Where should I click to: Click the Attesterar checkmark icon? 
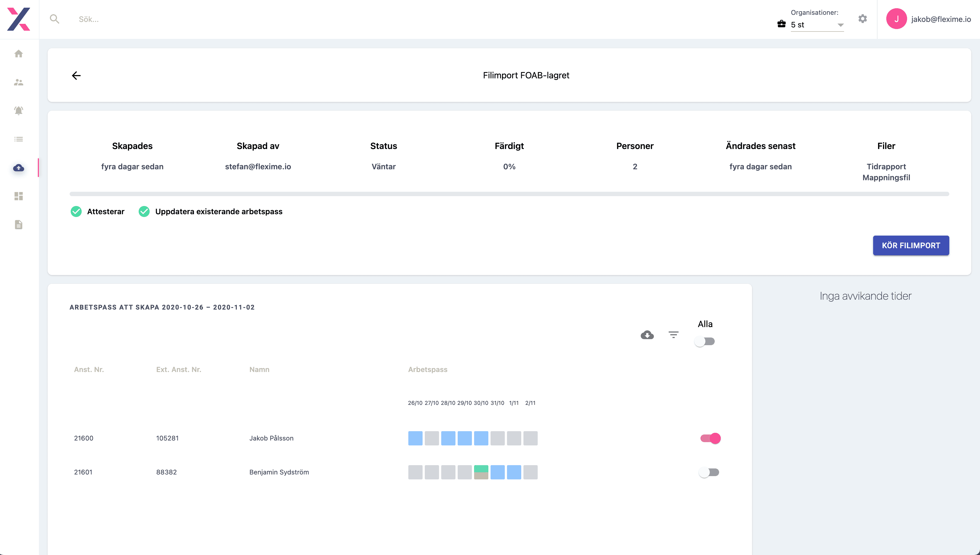77,211
